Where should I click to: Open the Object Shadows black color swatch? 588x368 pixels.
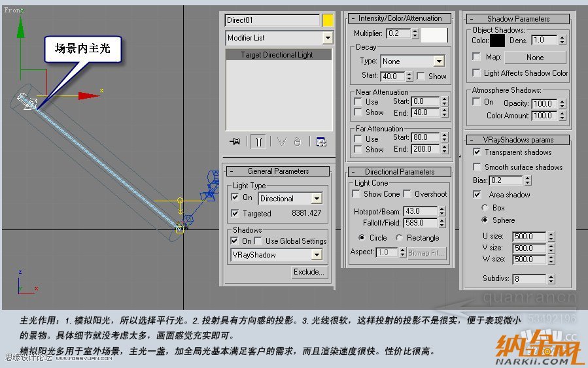[497, 41]
